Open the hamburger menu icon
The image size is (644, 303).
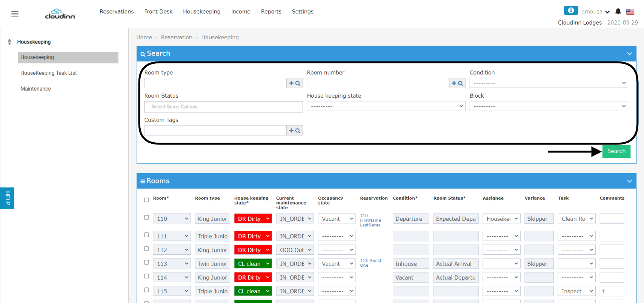[x=15, y=14]
